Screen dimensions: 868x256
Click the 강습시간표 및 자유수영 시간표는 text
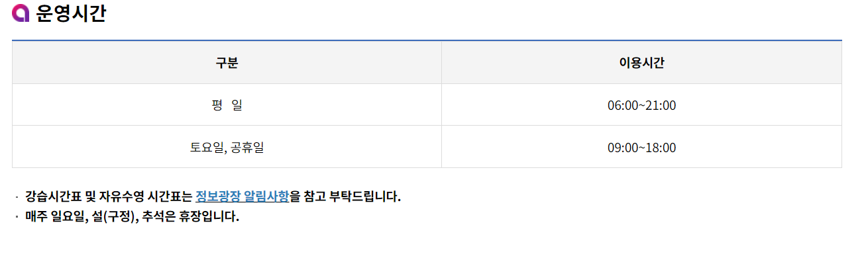[109, 196]
